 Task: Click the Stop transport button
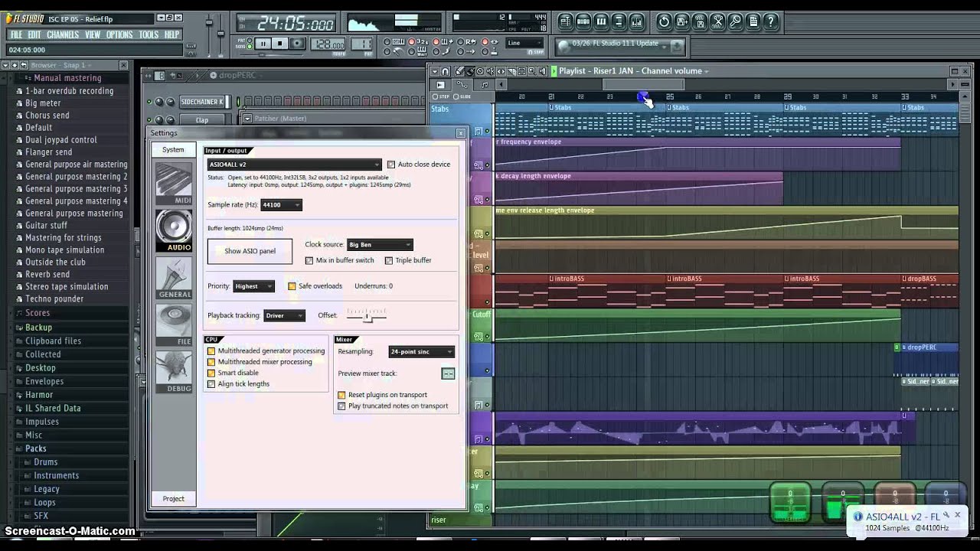[280, 44]
